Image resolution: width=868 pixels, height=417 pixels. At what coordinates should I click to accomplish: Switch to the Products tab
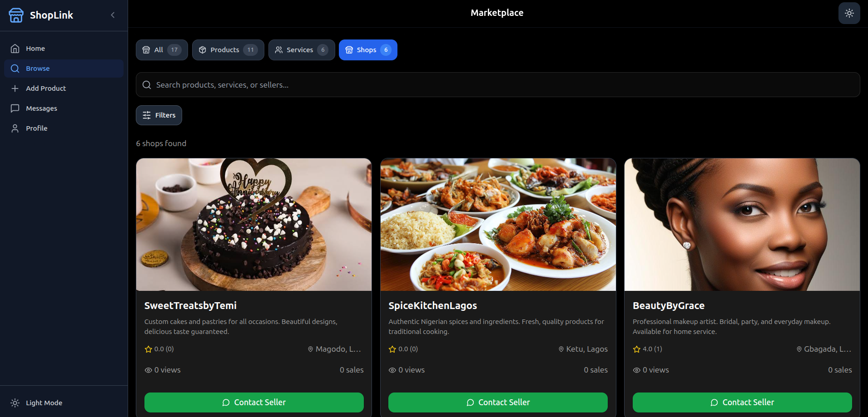click(x=228, y=50)
